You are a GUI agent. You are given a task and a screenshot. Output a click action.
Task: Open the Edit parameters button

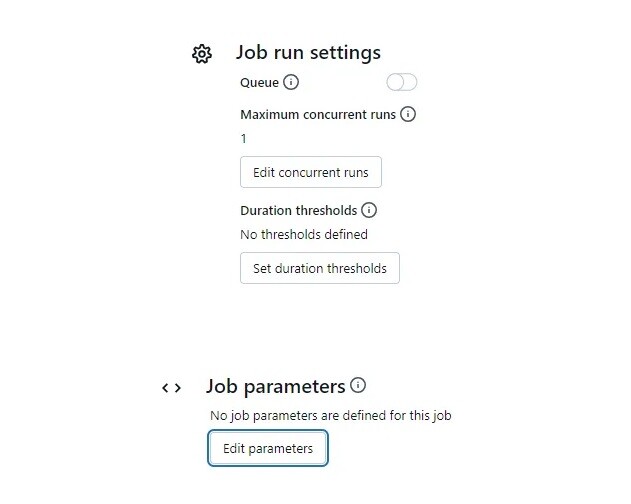point(268,448)
